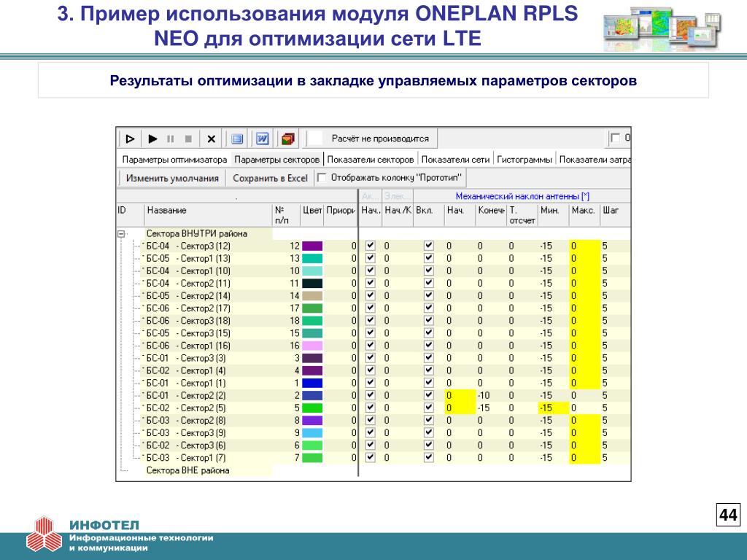Click the Механический наклон антенны [*] group header
The width and height of the screenshot is (747, 560).
tap(522, 196)
